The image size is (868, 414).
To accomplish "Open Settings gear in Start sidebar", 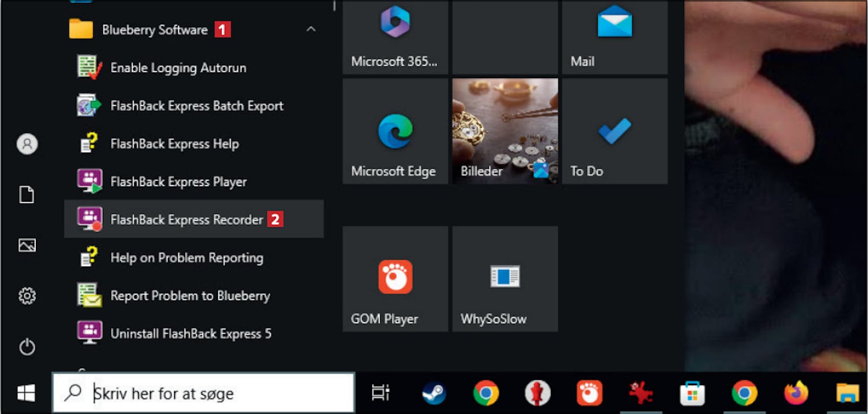I will (27, 297).
